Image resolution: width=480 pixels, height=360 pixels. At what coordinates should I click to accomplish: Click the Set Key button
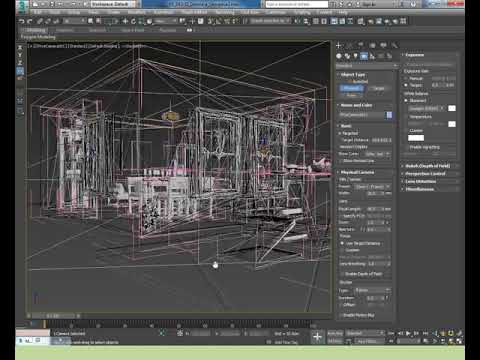click(x=335, y=341)
